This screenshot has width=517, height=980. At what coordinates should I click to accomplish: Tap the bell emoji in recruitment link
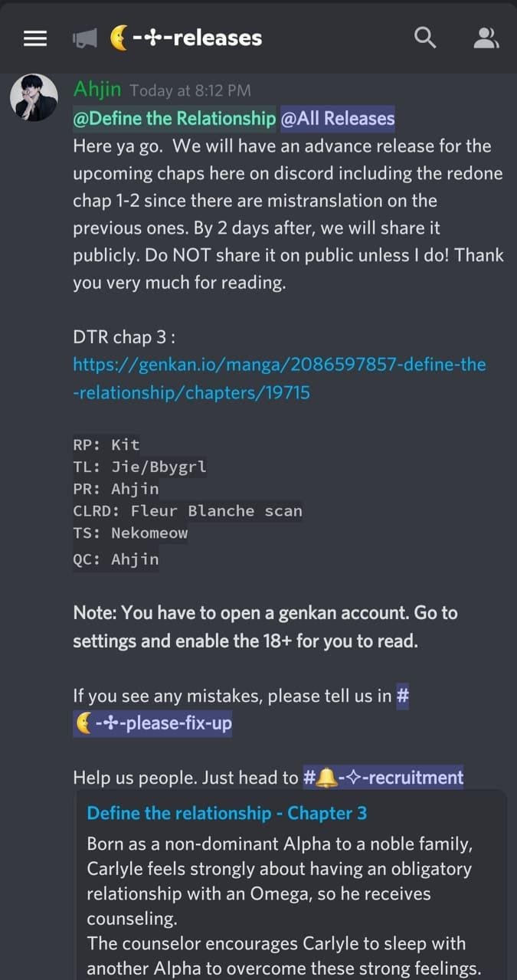click(x=327, y=778)
